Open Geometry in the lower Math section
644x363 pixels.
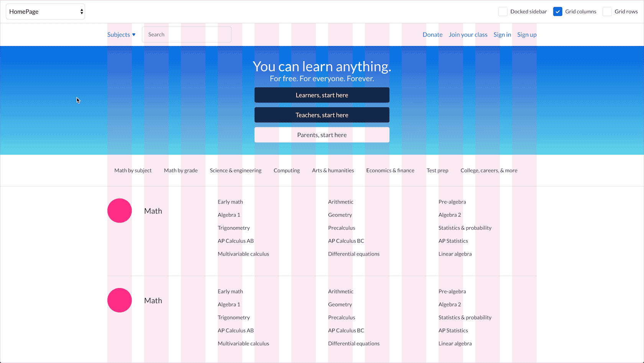click(340, 304)
